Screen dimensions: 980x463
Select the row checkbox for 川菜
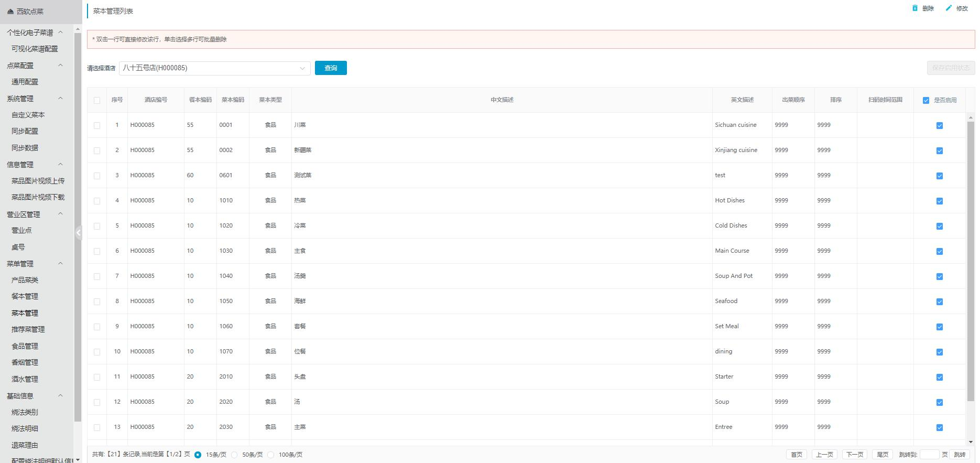(x=97, y=125)
